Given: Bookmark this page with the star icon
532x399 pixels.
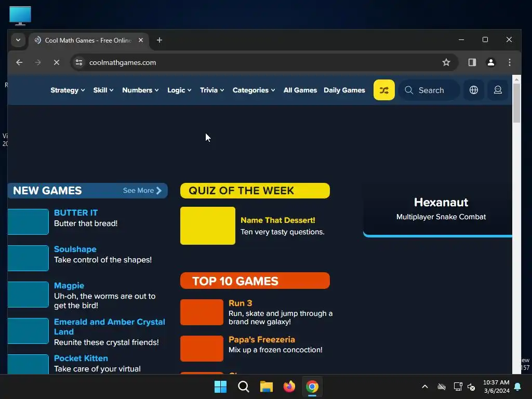Looking at the screenshot, I should 446,62.
